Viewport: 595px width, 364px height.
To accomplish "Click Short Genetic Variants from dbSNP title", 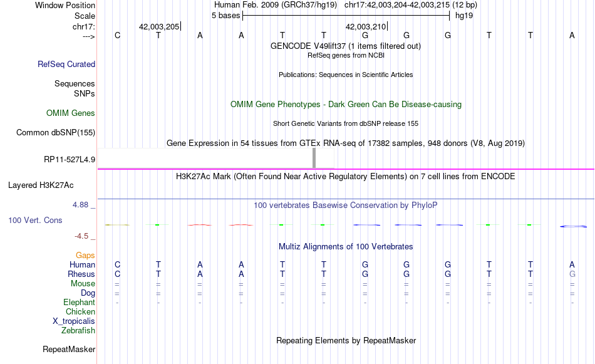I will click(346, 124).
